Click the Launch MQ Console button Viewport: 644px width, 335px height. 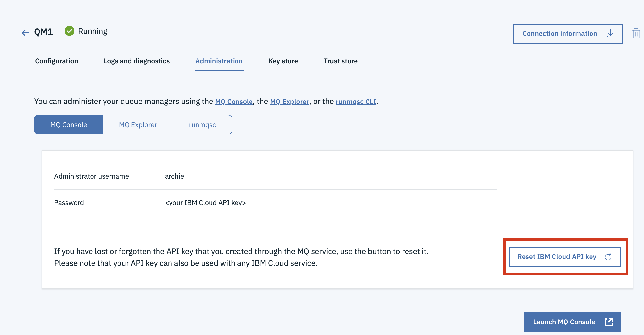click(x=573, y=322)
